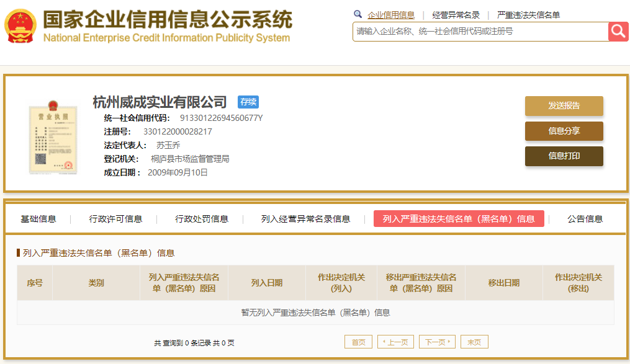This screenshot has height=364, width=630.
Task: Select the 严重违法失信名单 search category
Action: [x=528, y=16]
